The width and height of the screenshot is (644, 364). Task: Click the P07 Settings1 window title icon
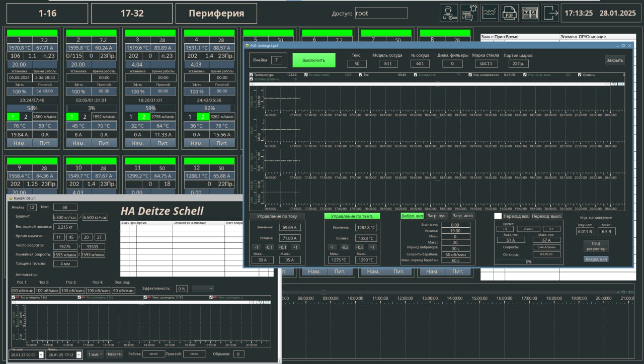click(247, 45)
